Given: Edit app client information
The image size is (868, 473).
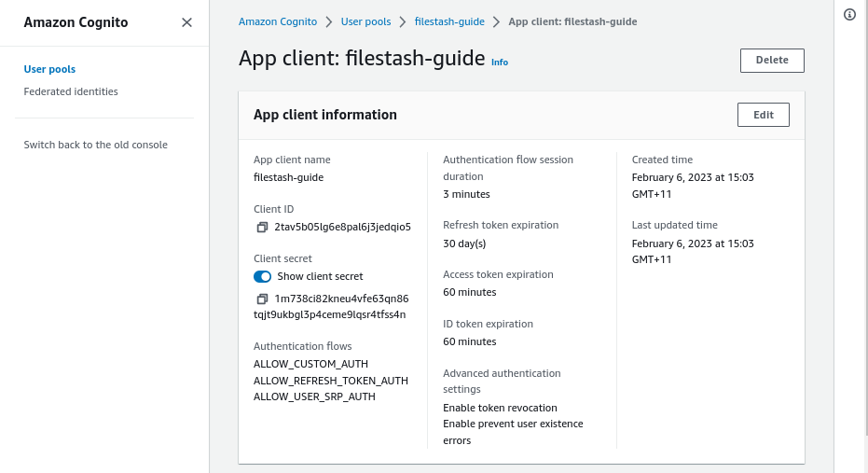Looking at the screenshot, I should coord(764,115).
